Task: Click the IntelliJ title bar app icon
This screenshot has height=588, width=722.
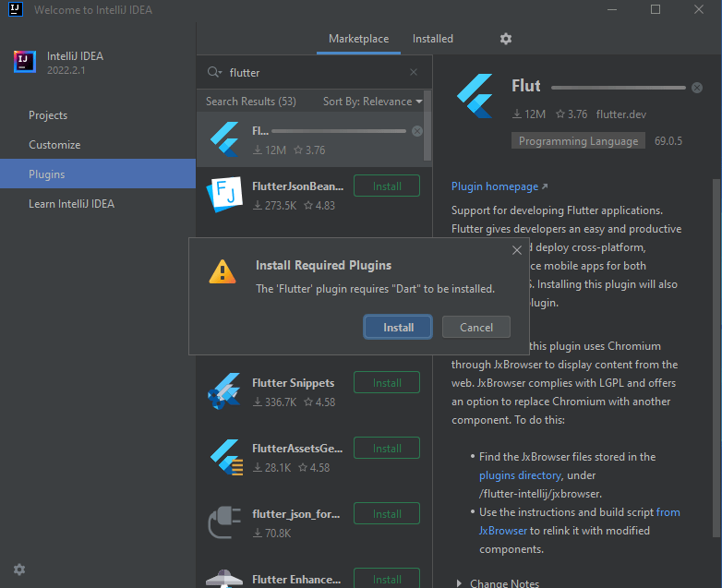Action: (16, 9)
